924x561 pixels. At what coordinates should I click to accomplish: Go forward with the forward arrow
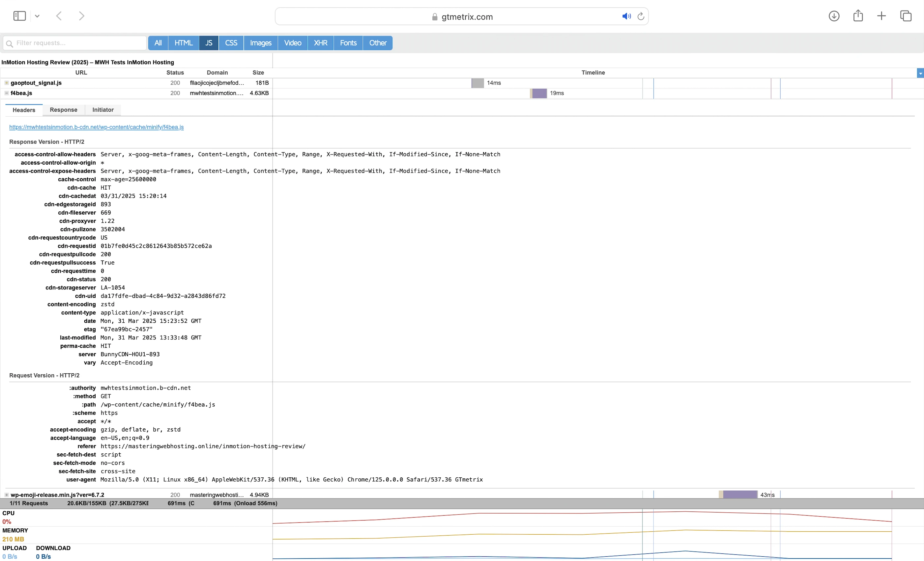click(81, 16)
